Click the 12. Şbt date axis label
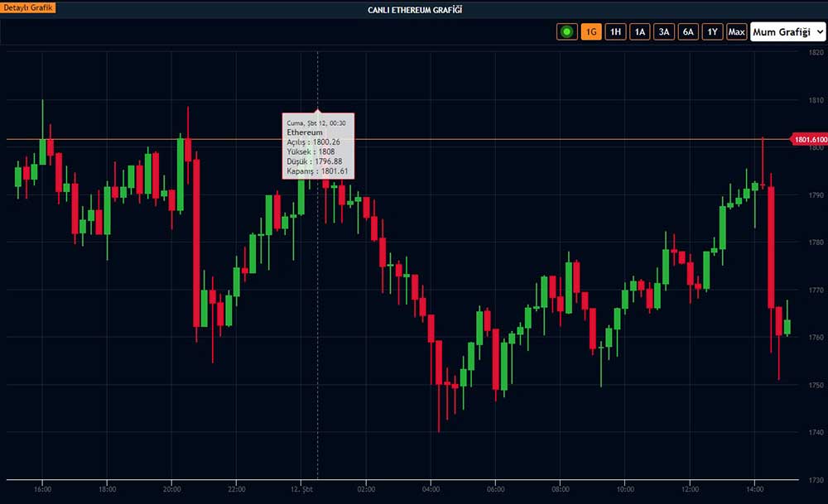Viewport: 828px width, 504px height. pyautogui.click(x=301, y=489)
